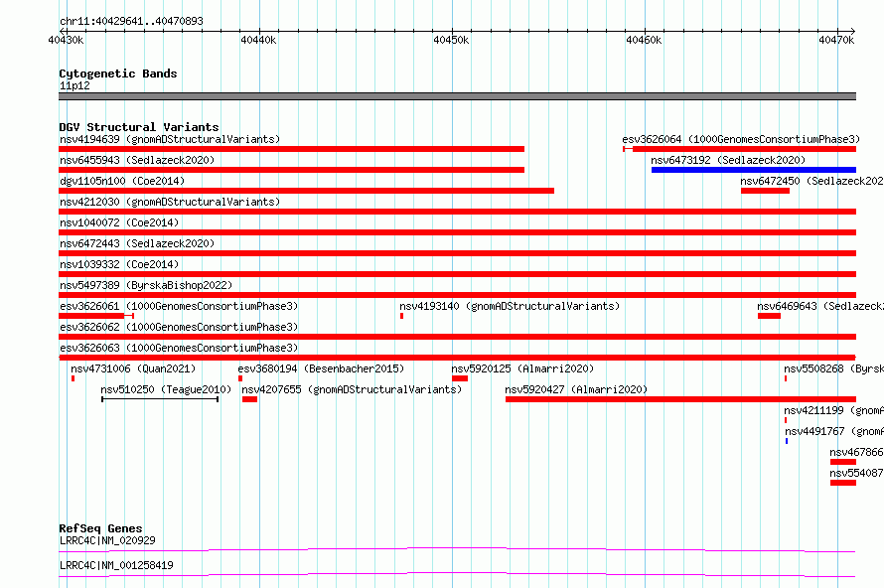
Task: Open variant nsv6473192 (Sedlazeck2020)
Action: coord(728,160)
